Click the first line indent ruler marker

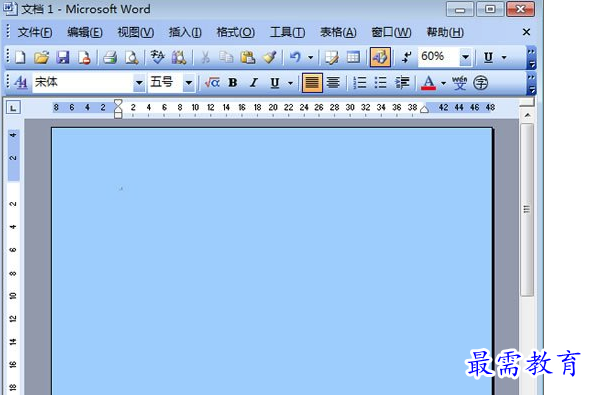(x=118, y=102)
